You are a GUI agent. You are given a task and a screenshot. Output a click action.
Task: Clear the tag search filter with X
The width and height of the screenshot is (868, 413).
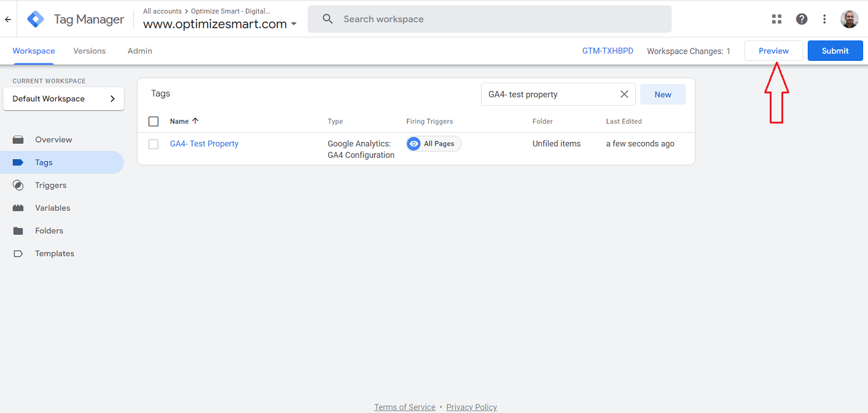pyautogui.click(x=624, y=94)
